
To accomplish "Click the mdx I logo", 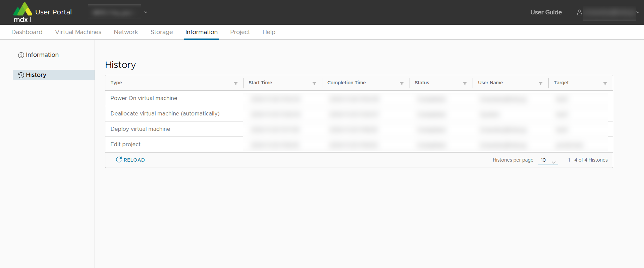I will point(23,12).
